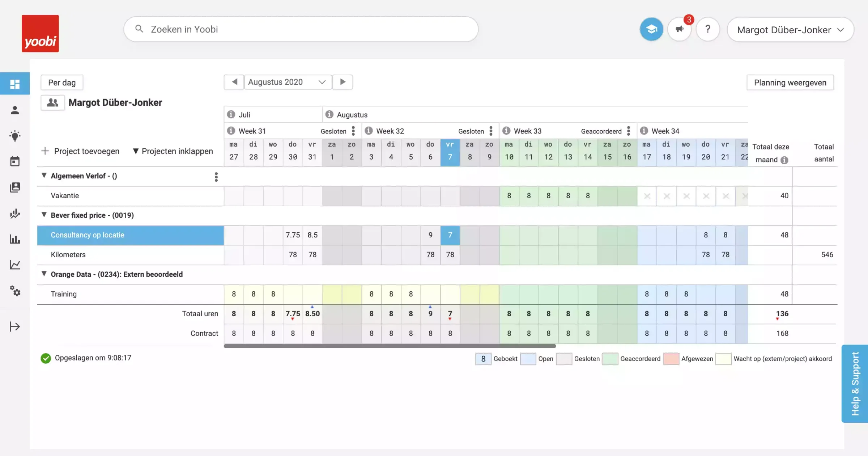
Task: Open the megaphone notifications icon
Action: click(680, 29)
